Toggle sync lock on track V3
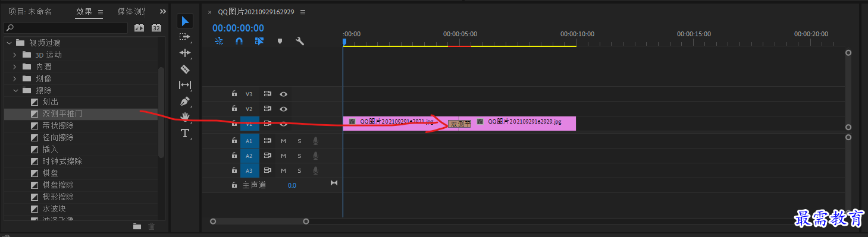The width and height of the screenshot is (868, 237). 268,94
